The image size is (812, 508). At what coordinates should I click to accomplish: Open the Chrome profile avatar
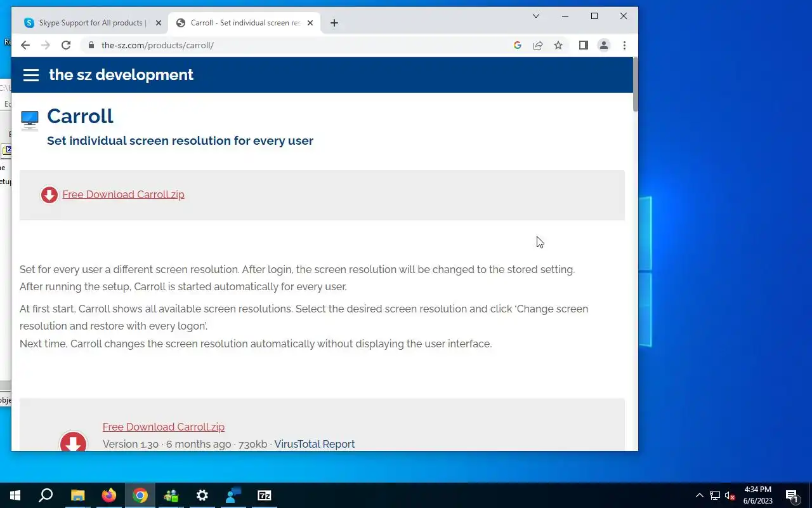point(604,45)
